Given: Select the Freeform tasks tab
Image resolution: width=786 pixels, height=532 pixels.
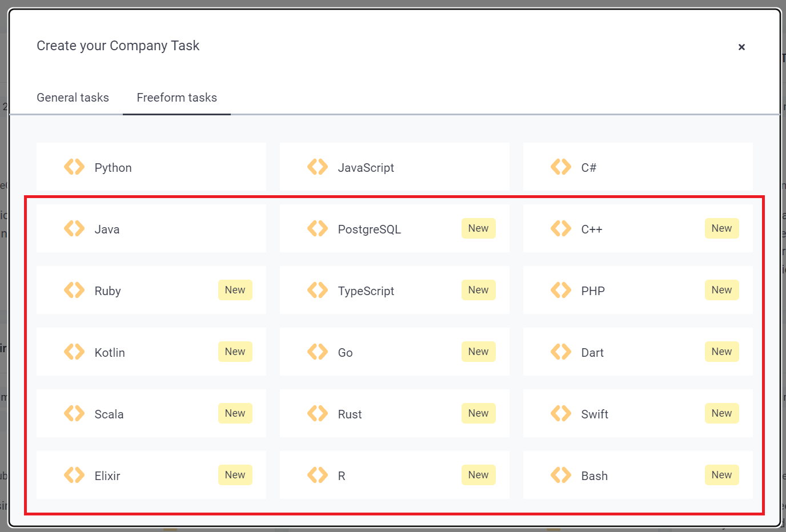Looking at the screenshot, I should (177, 98).
